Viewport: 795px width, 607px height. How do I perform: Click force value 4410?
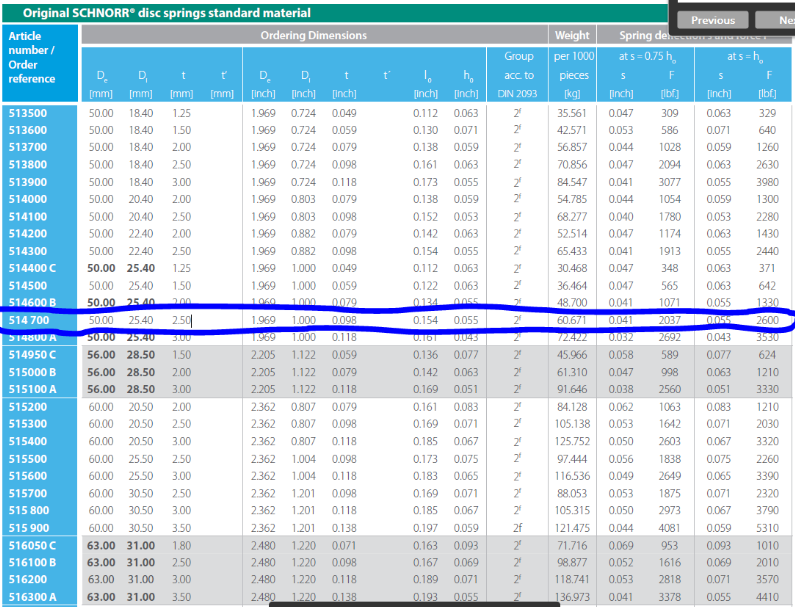768,597
